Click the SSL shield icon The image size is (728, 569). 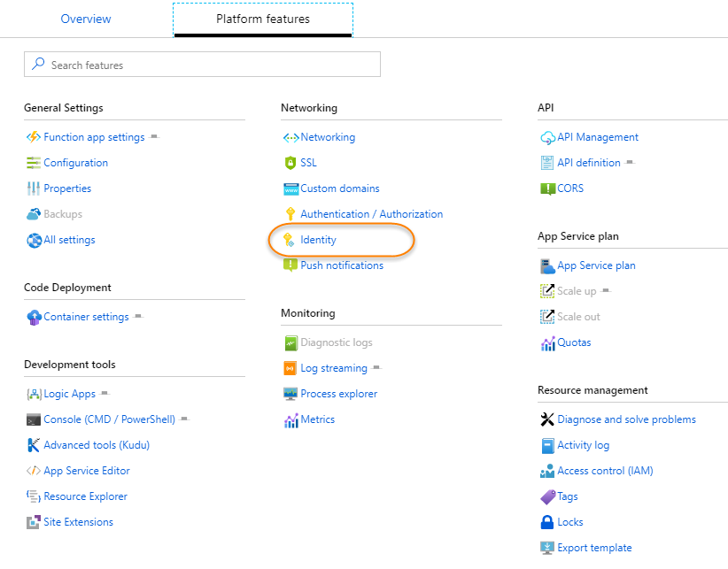pyautogui.click(x=290, y=163)
